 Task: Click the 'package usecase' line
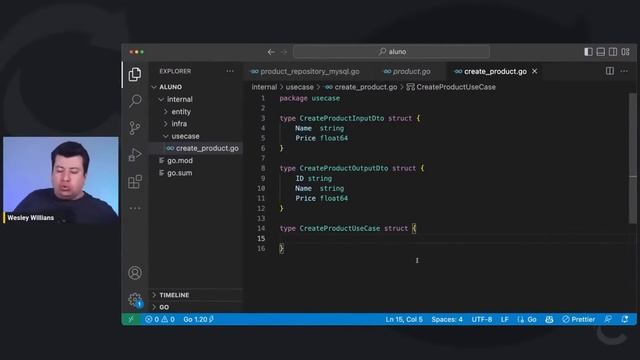pos(309,98)
